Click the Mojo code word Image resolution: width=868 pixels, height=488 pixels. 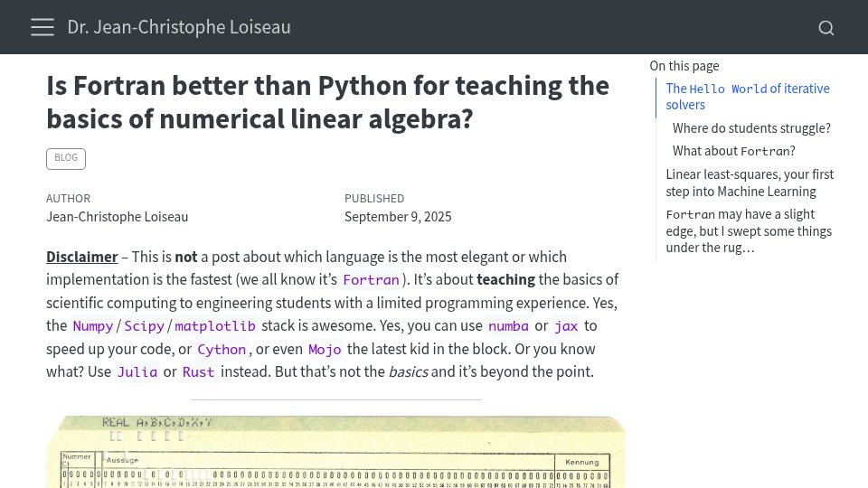pyautogui.click(x=325, y=350)
